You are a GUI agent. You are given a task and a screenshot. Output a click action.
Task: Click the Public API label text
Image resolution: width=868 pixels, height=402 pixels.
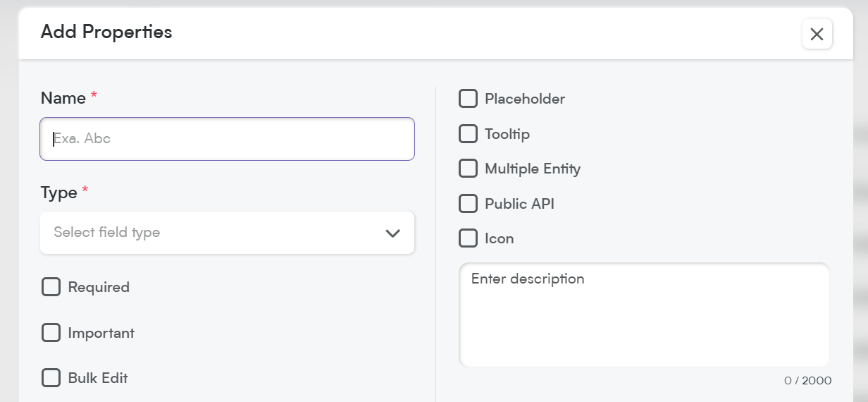pos(519,204)
